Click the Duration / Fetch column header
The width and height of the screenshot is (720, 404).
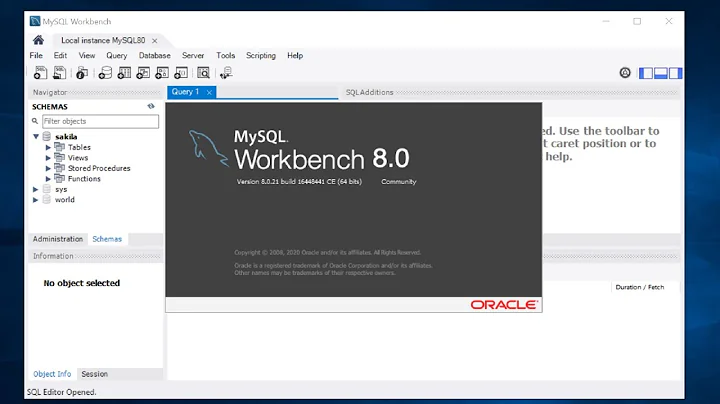pos(640,287)
